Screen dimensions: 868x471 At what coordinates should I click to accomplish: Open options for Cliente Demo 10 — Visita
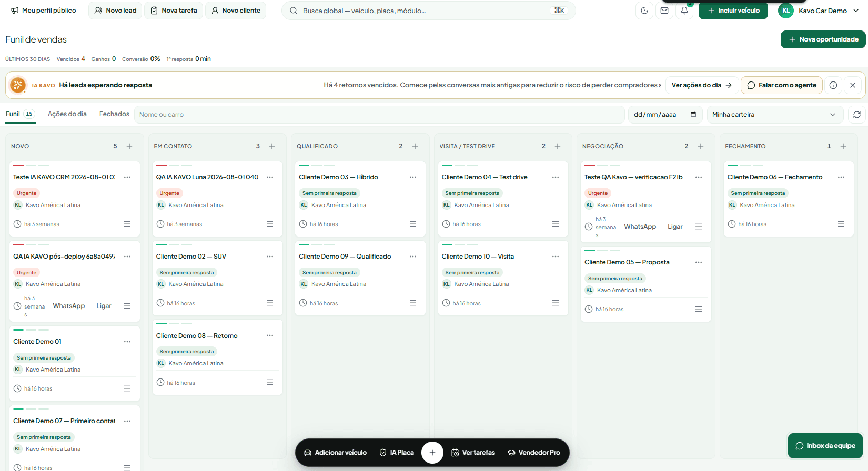tap(556, 257)
